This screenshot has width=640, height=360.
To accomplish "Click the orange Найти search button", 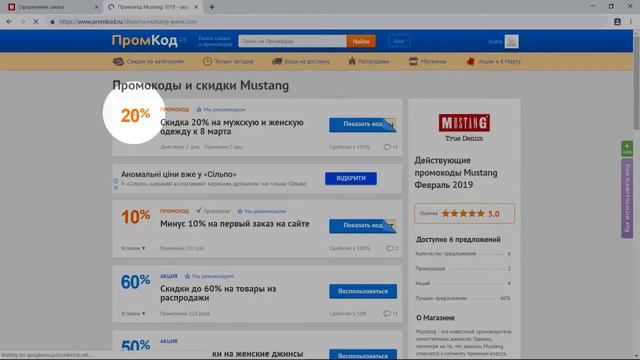I will tap(361, 41).
